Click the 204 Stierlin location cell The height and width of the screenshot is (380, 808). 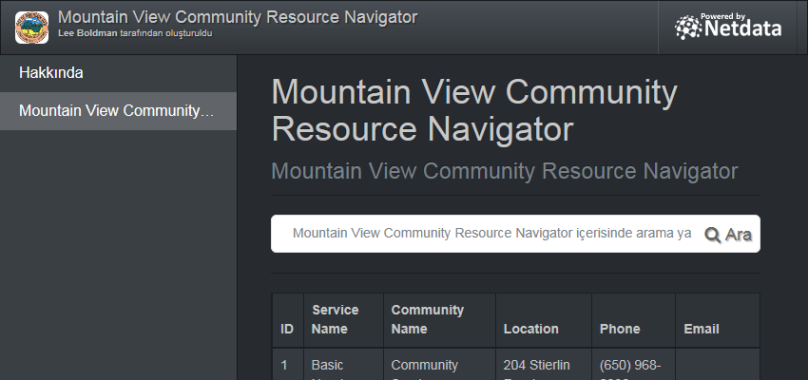click(543, 365)
